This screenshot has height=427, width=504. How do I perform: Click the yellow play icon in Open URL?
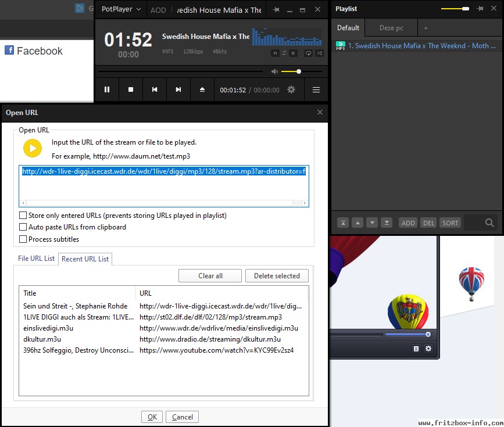(x=33, y=148)
